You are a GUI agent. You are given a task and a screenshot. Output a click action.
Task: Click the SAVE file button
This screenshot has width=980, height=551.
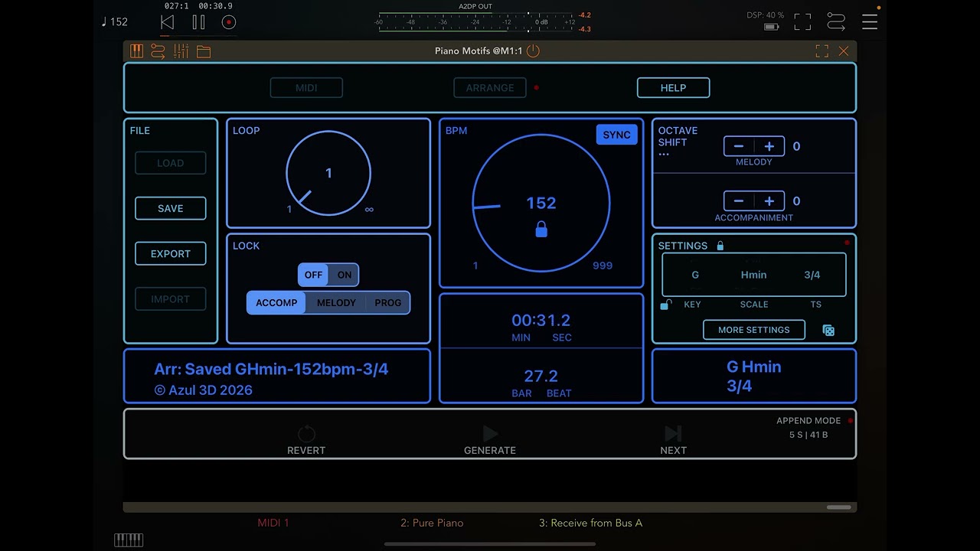pyautogui.click(x=170, y=208)
